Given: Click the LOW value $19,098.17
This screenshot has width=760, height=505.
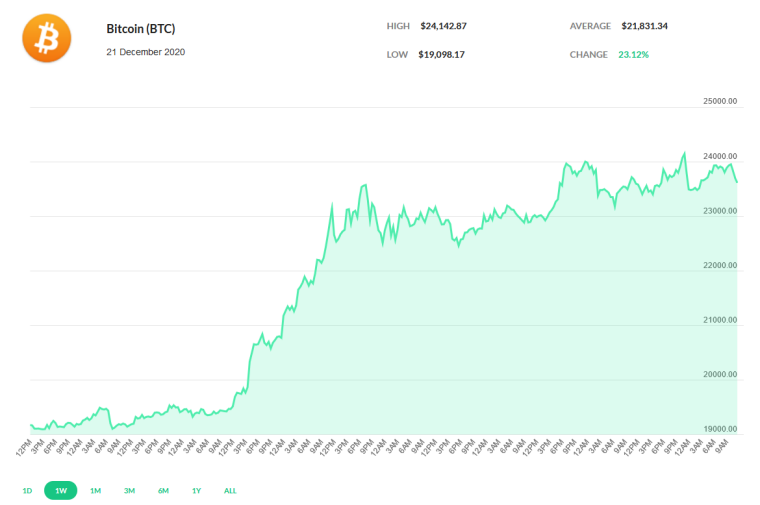Looking at the screenshot, I should [442, 55].
